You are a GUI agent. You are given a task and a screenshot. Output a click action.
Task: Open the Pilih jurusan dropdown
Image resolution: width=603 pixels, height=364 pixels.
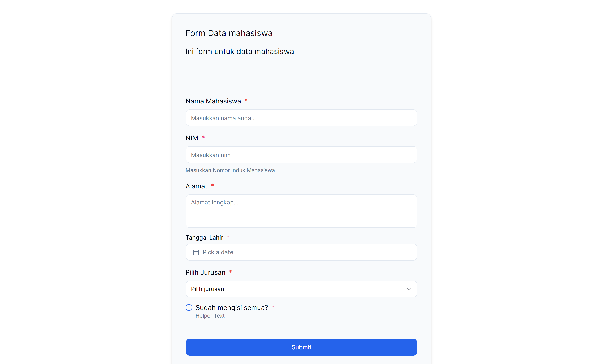(x=301, y=289)
